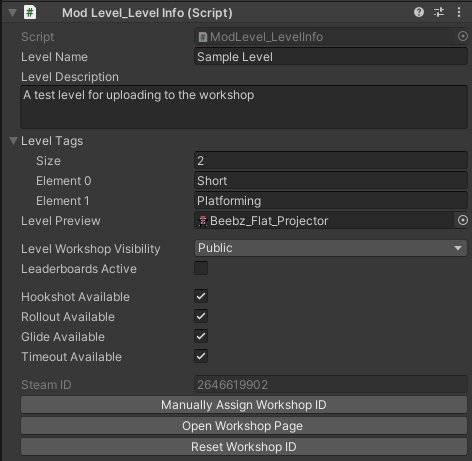Viewport: 472px width, 461px height.
Task: Open object picker for Level Preview
Action: (x=462, y=220)
